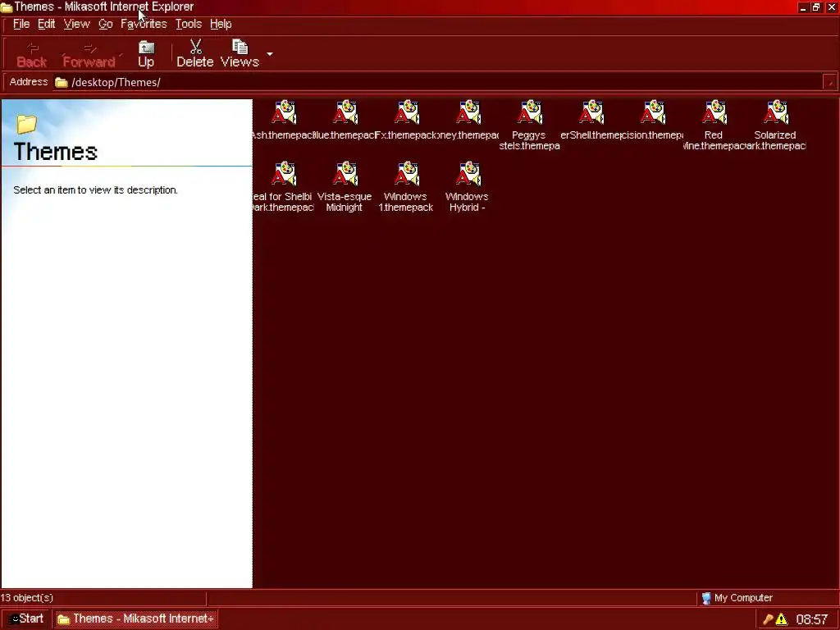Open the Views dropdown arrow
Image resolution: width=840 pixels, height=630 pixels.
point(269,54)
